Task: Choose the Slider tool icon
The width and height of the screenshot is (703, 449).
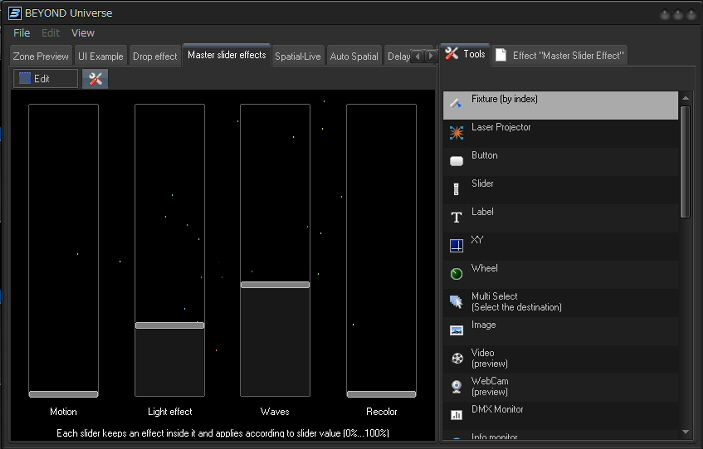Action: tap(456, 189)
